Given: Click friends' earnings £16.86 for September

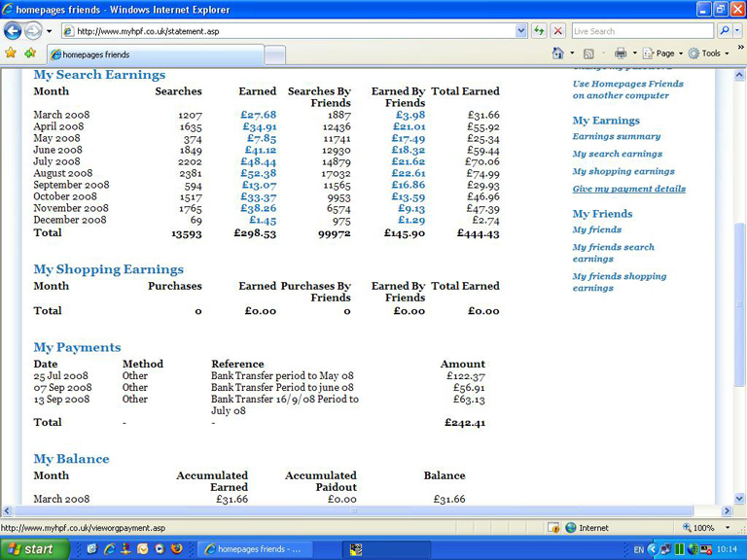Looking at the screenshot, I should tap(409, 185).
